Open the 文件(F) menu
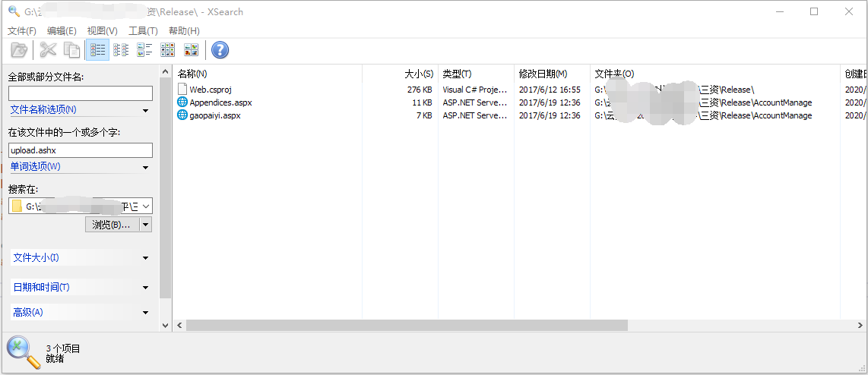The width and height of the screenshot is (868, 375). 22,31
